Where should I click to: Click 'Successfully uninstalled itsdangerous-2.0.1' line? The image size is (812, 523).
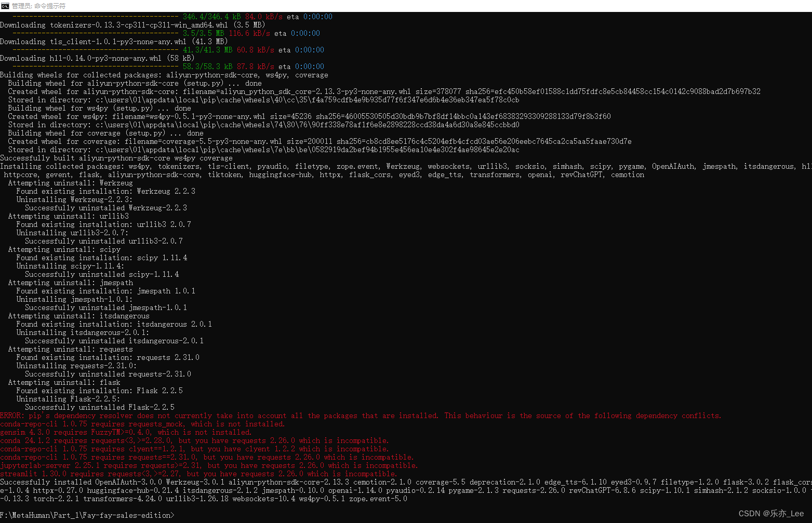point(114,341)
